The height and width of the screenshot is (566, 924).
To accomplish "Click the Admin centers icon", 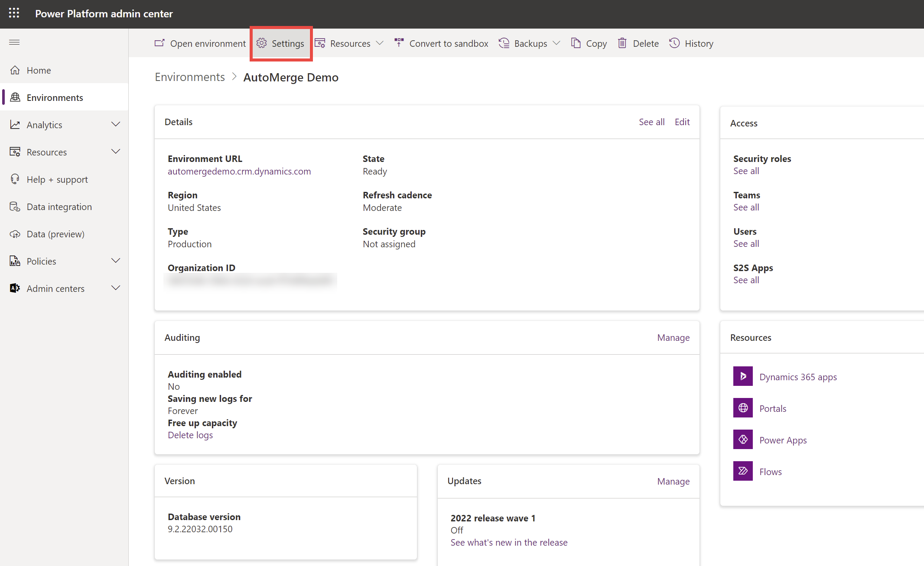I will pyautogui.click(x=15, y=288).
